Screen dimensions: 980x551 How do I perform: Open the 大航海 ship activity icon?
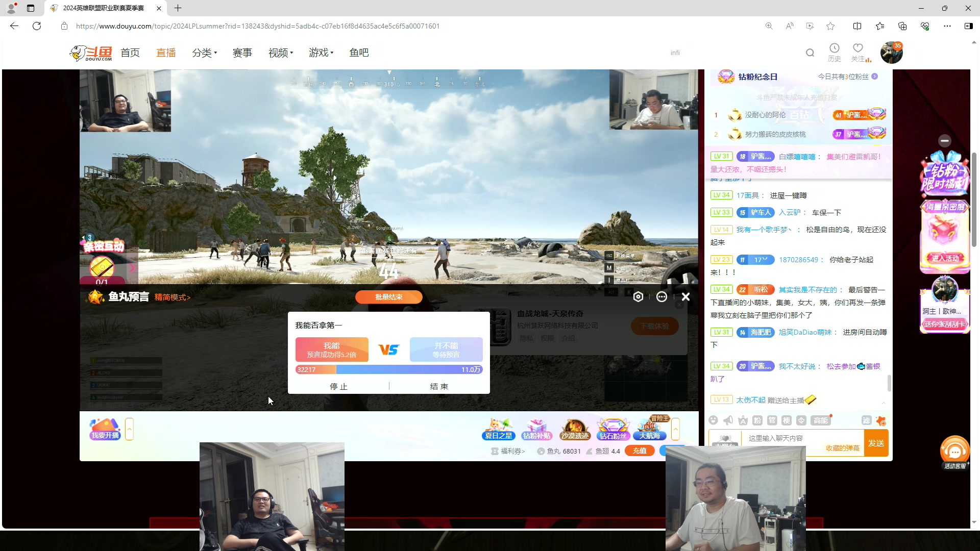[650, 429]
